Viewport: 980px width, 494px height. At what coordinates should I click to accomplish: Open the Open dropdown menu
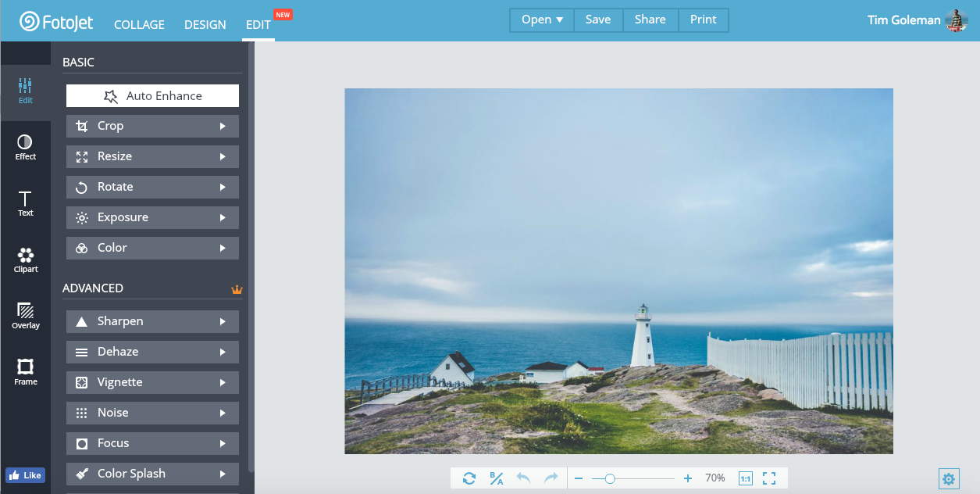pyautogui.click(x=542, y=20)
